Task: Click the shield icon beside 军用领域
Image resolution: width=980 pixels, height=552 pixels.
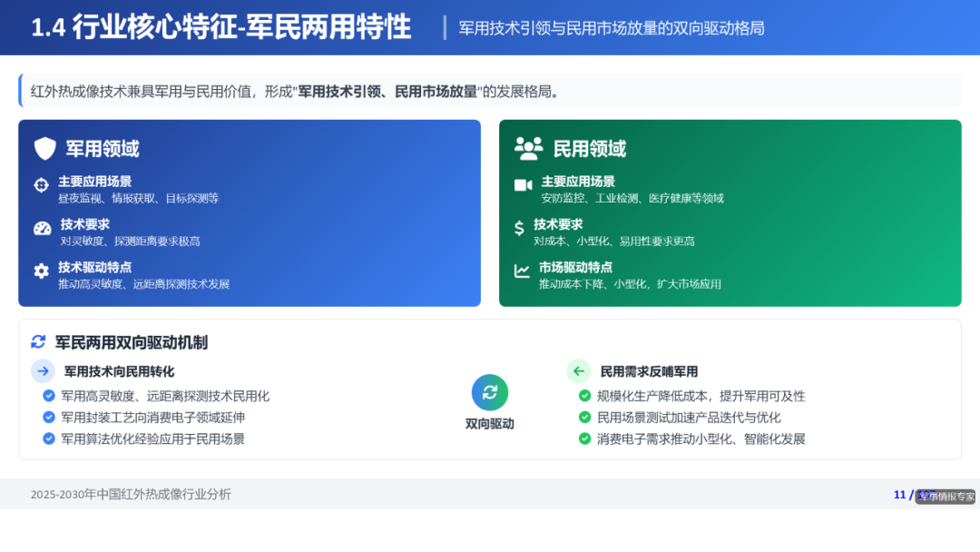Action: click(x=44, y=148)
